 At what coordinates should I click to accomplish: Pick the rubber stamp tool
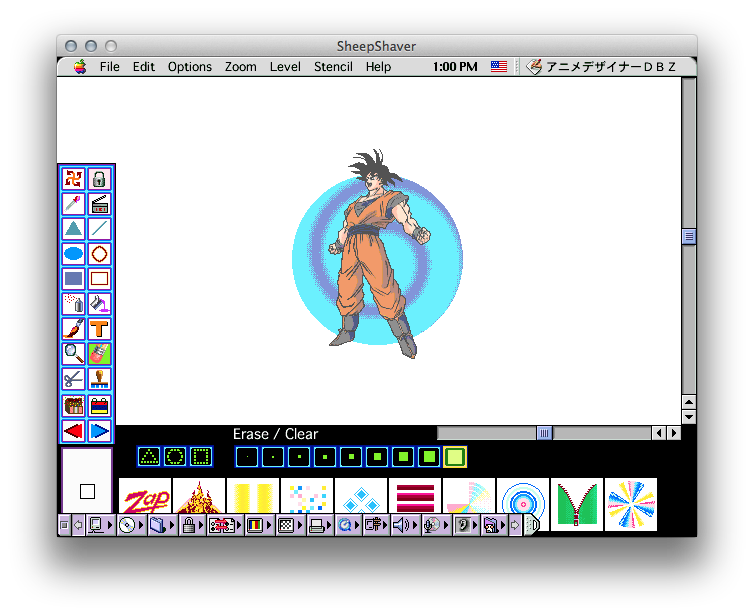coord(99,379)
